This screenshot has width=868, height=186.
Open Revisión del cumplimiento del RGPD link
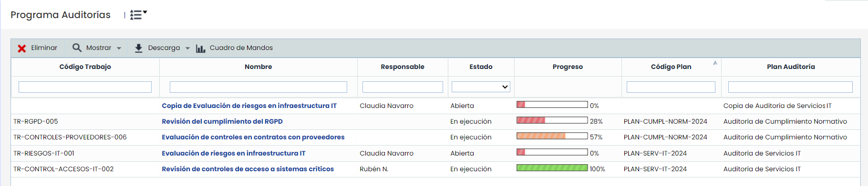tap(222, 121)
